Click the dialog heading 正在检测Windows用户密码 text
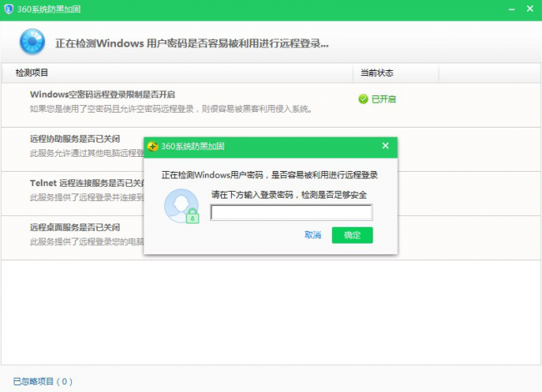The width and height of the screenshot is (542, 392). [269, 175]
